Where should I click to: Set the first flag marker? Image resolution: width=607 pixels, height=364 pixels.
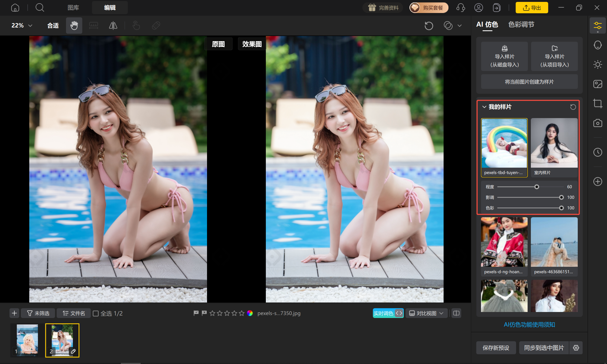click(x=196, y=313)
